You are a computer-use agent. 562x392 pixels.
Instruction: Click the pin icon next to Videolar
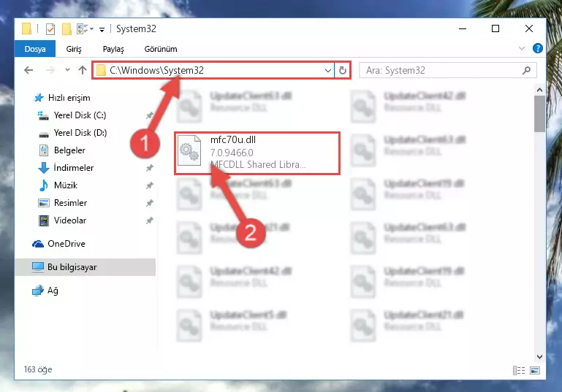150,220
